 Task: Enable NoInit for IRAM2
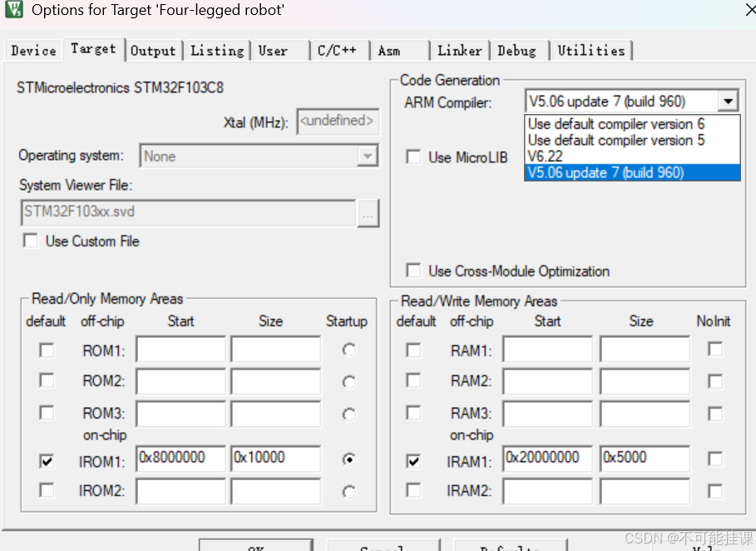tap(715, 491)
